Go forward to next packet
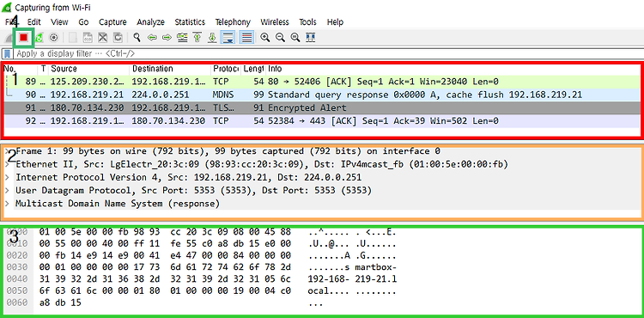This screenshot has height=318, width=644. pyautogui.click(x=167, y=38)
